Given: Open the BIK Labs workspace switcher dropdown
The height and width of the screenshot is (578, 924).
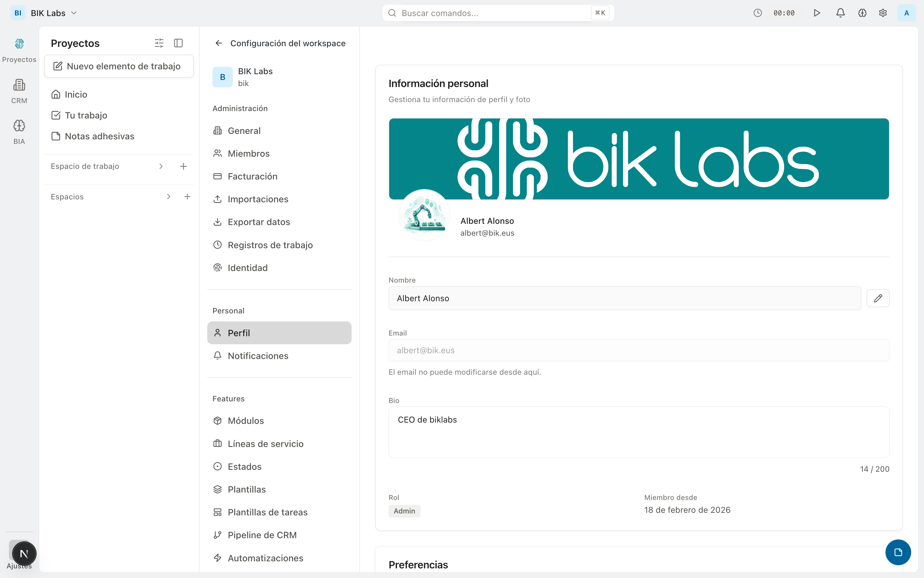Looking at the screenshot, I should point(44,13).
